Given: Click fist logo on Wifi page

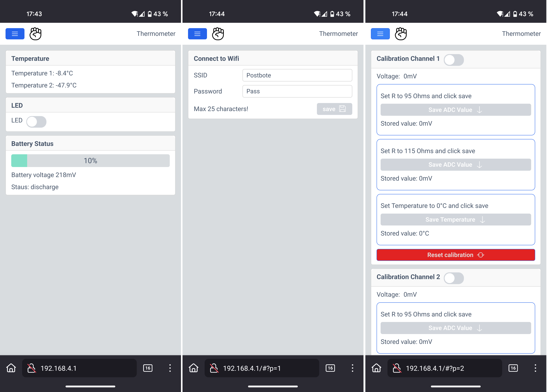Looking at the screenshot, I should tap(218, 34).
